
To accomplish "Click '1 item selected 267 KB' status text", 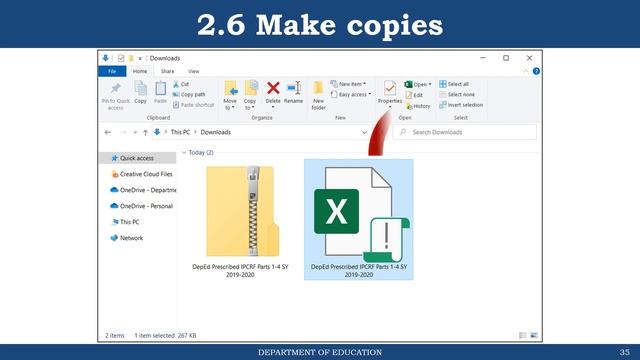I will (x=165, y=336).
